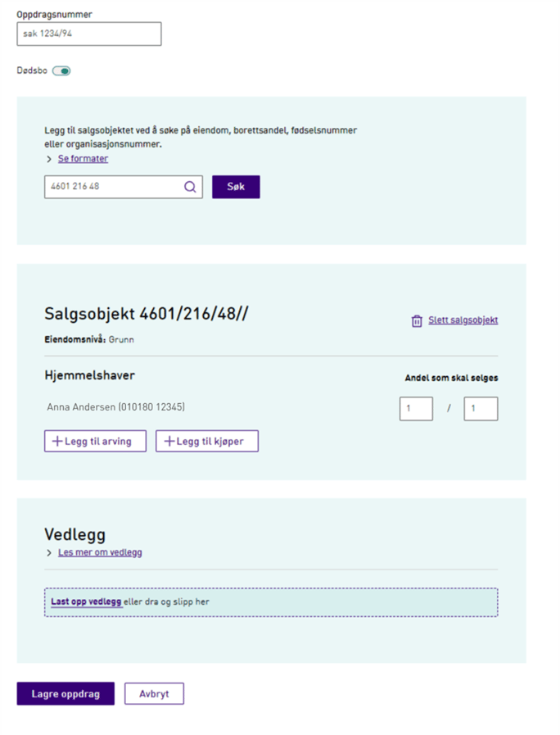Click the dashed drop zone for attachments
560x735 pixels.
(271, 602)
